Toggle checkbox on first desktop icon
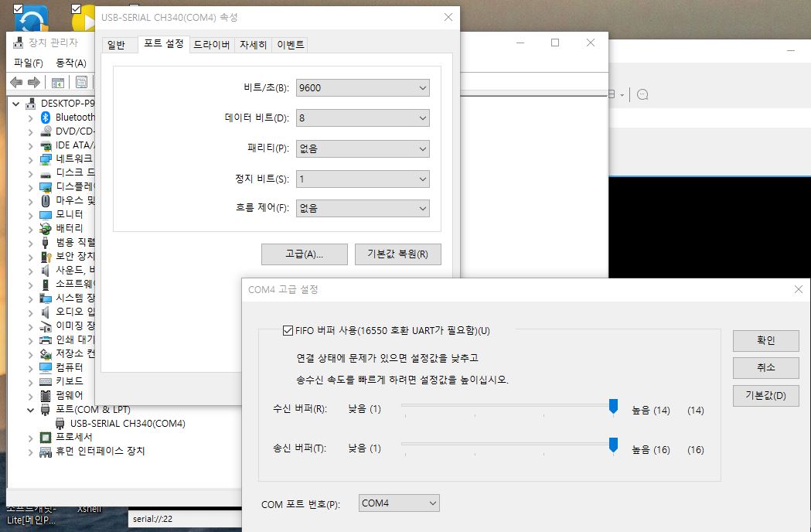The height and width of the screenshot is (532, 811). 18,9
